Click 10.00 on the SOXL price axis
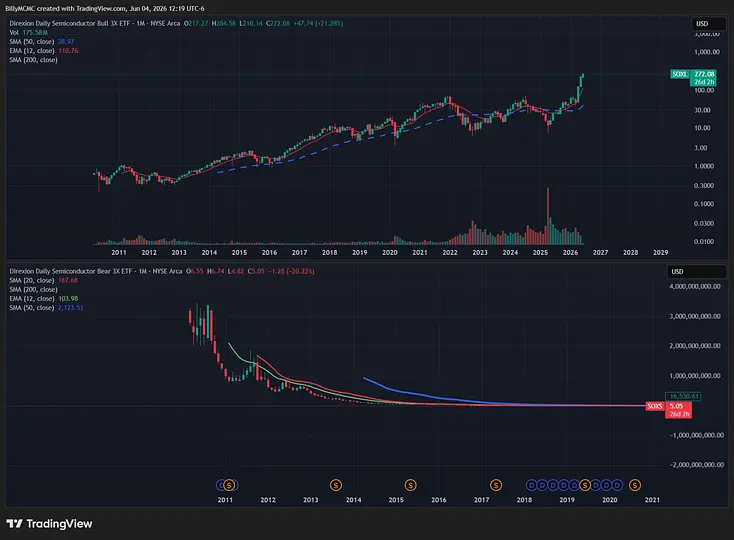This screenshot has width=734, height=540. [x=702, y=128]
